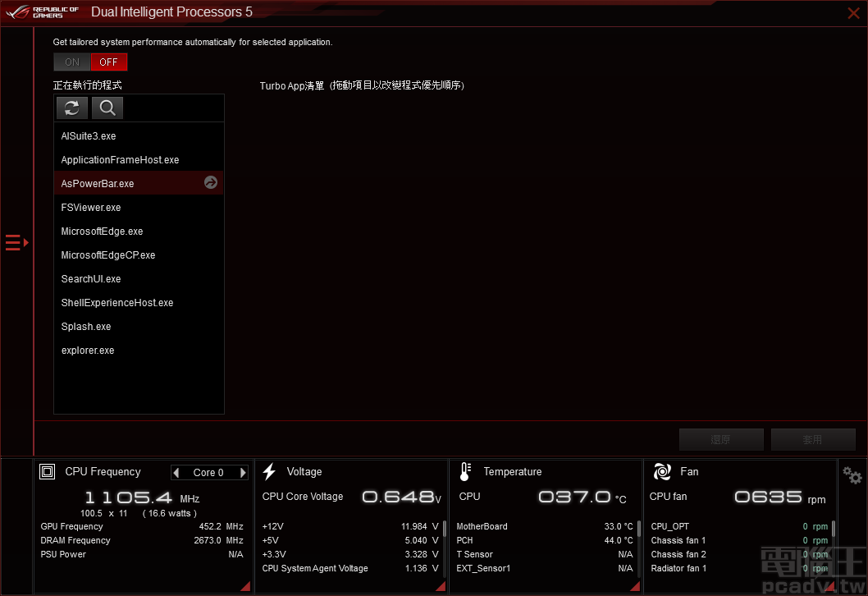Switch to previous CPU core

coord(176,473)
